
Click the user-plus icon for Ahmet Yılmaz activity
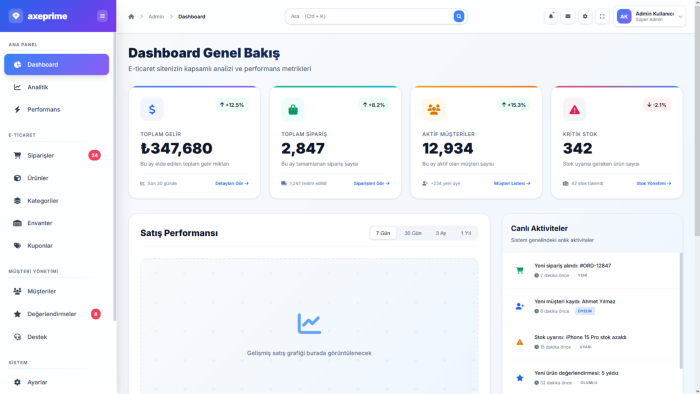click(x=520, y=306)
